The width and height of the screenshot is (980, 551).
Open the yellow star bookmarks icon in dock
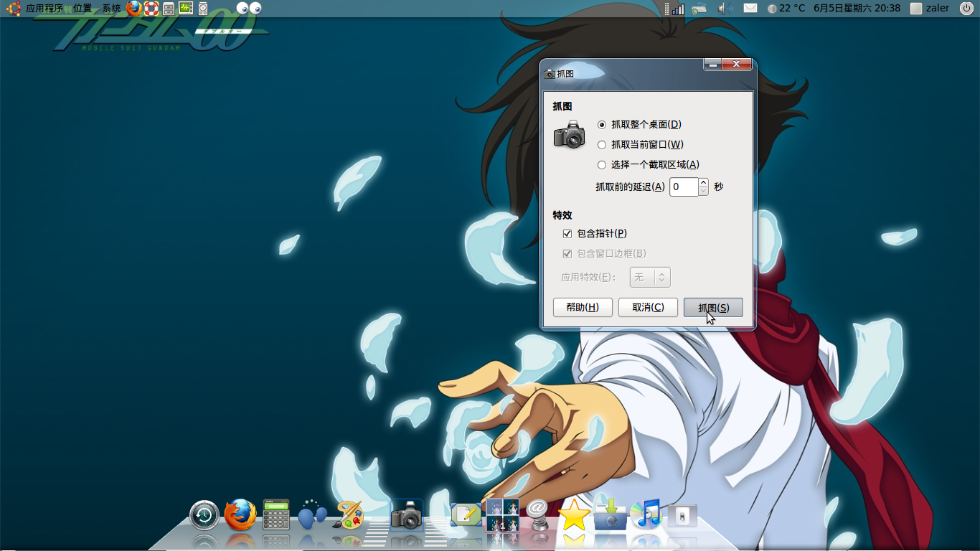(x=575, y=515)
